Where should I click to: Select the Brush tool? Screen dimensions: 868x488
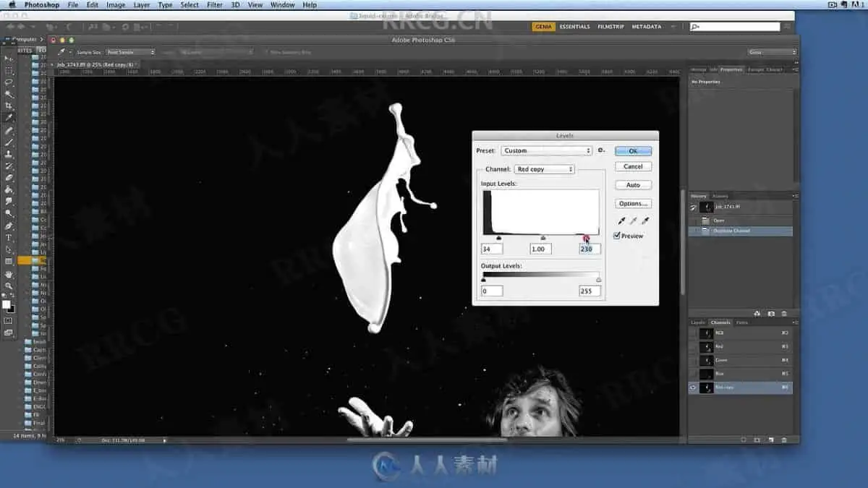pos(9,142)
